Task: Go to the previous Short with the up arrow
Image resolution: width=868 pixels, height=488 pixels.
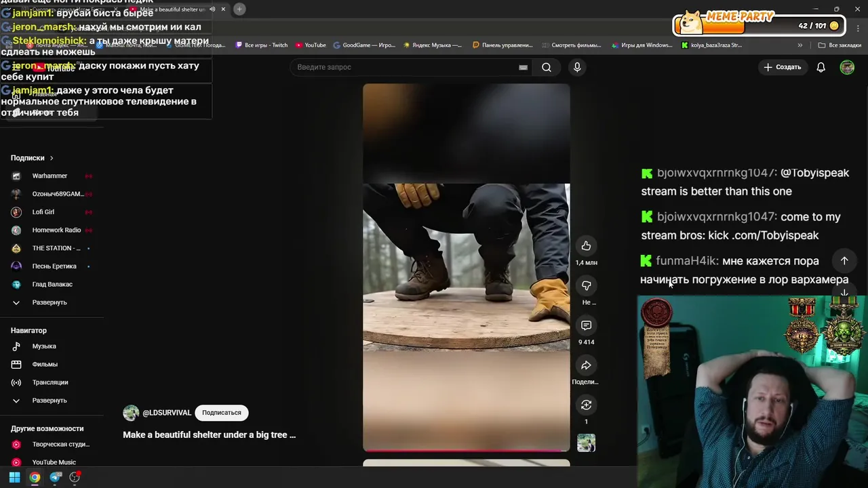Action: (844, 260)
